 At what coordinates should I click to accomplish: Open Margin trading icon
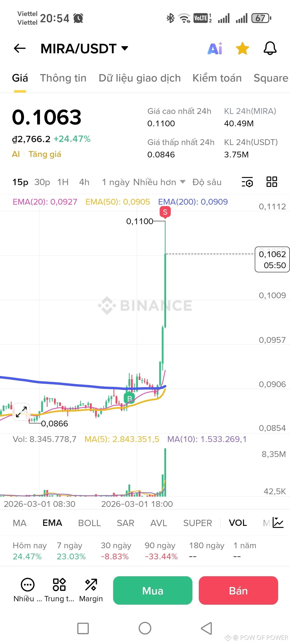pyautogui.click(x=91, y=590)
